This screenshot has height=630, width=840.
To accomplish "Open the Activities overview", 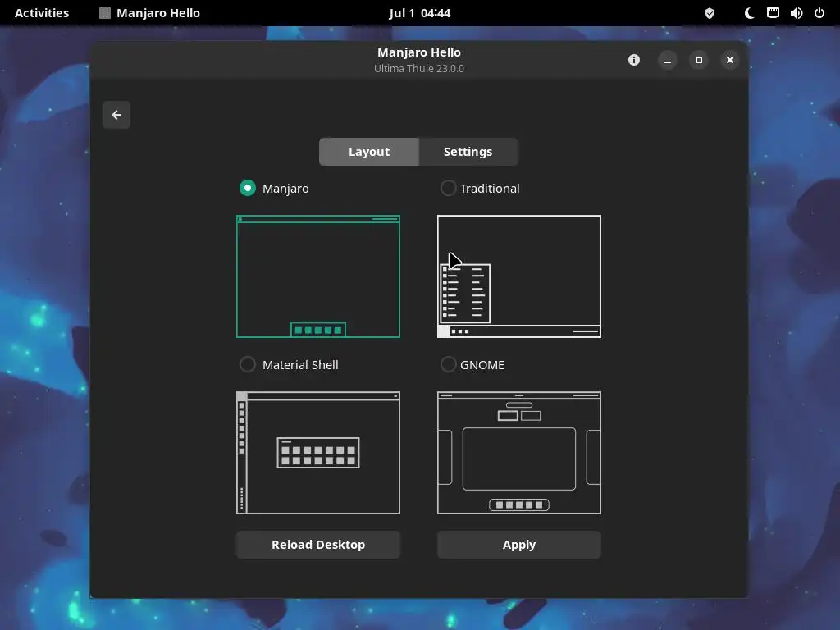I will coord(42,13).
